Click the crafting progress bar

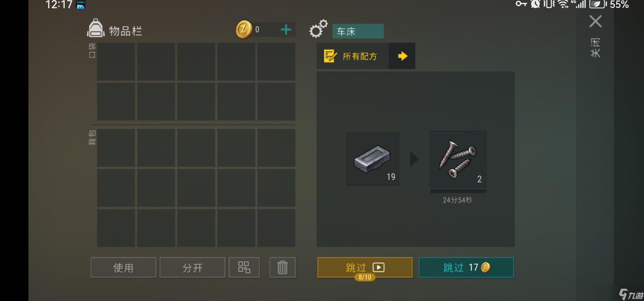[458, 191]
